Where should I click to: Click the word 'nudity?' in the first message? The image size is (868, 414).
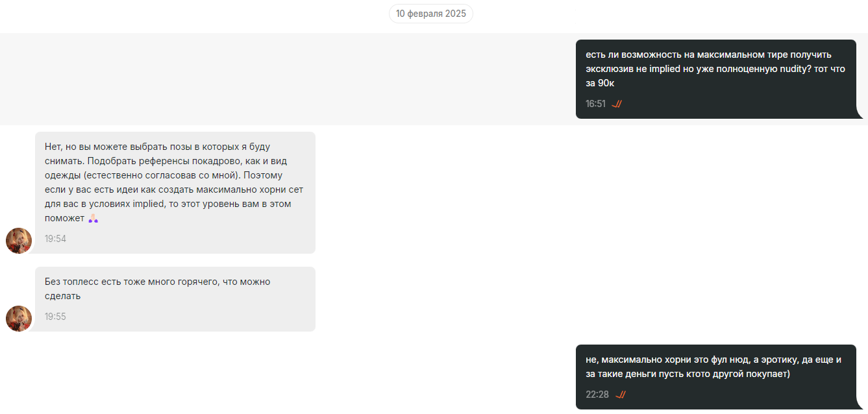797,69
